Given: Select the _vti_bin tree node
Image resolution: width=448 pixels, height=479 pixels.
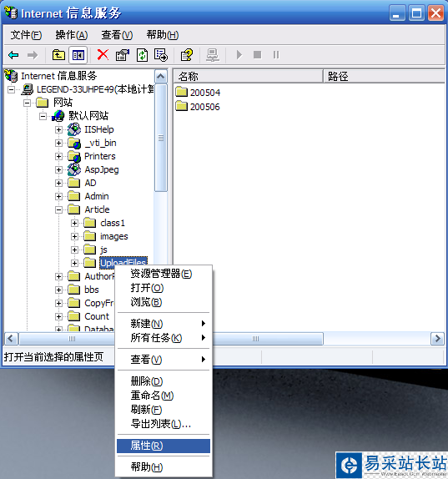Looking at the screenshot, I should [x=92, y=143].
